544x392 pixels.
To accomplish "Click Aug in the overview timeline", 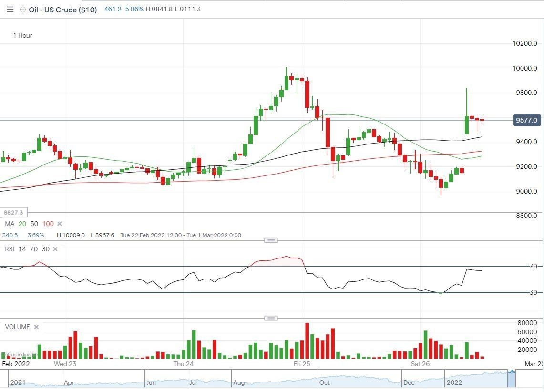I will (x=239, y=382).
